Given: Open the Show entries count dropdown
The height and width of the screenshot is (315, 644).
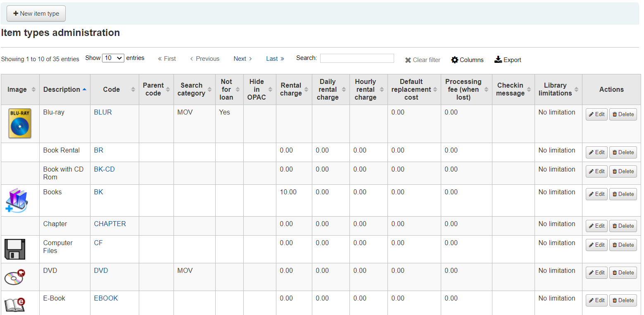Looking at the screenshot, I should tap(113, 58).
